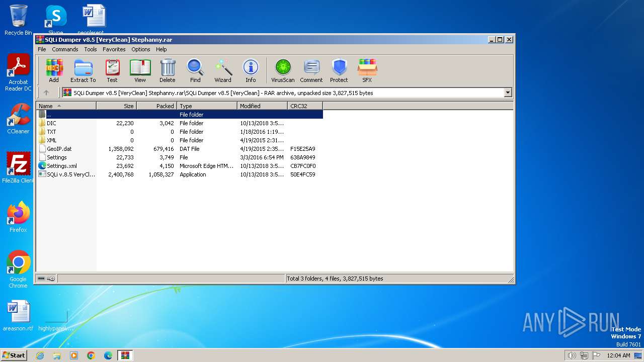Open the Tools menu
This screenshot has width=644, height=362.
coord(91,49)
